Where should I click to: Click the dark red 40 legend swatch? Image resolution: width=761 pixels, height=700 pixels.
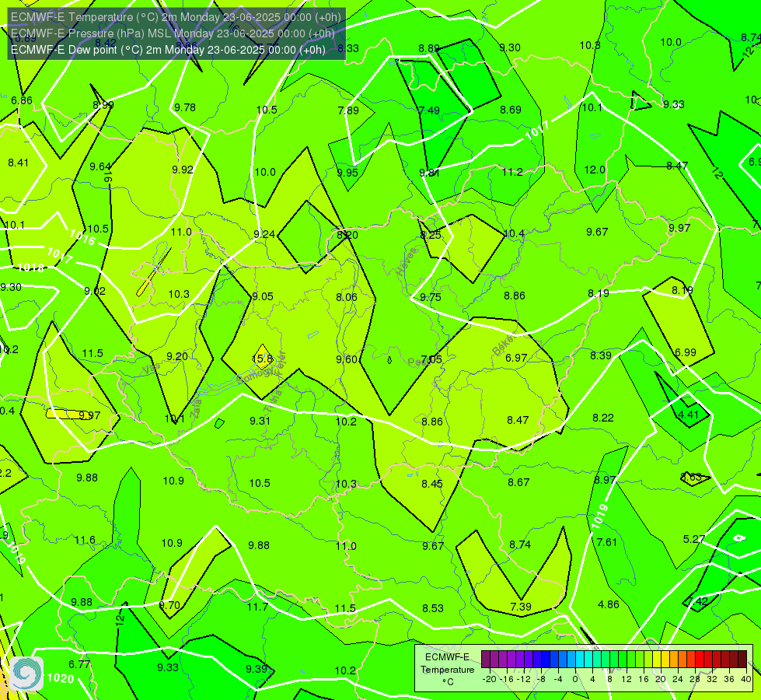[742, 660]
